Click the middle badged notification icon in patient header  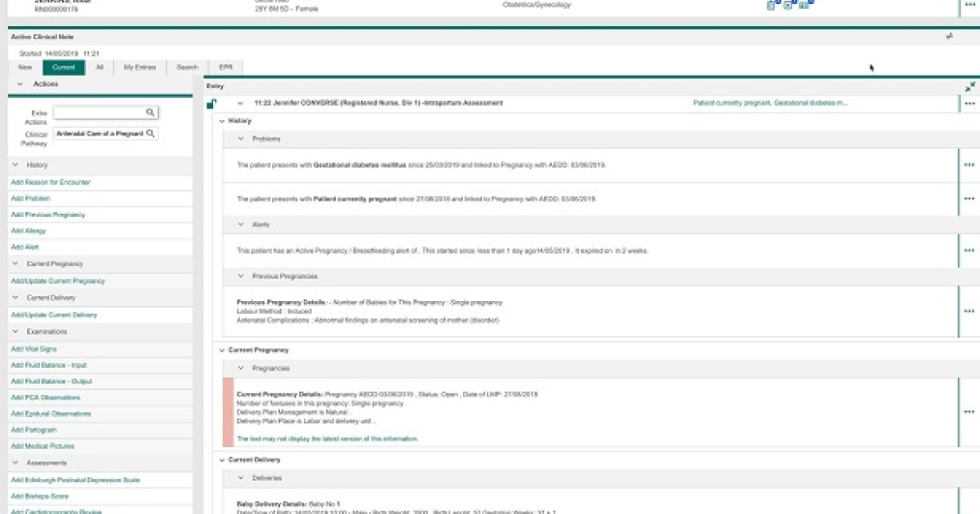[x=786, y=5]
